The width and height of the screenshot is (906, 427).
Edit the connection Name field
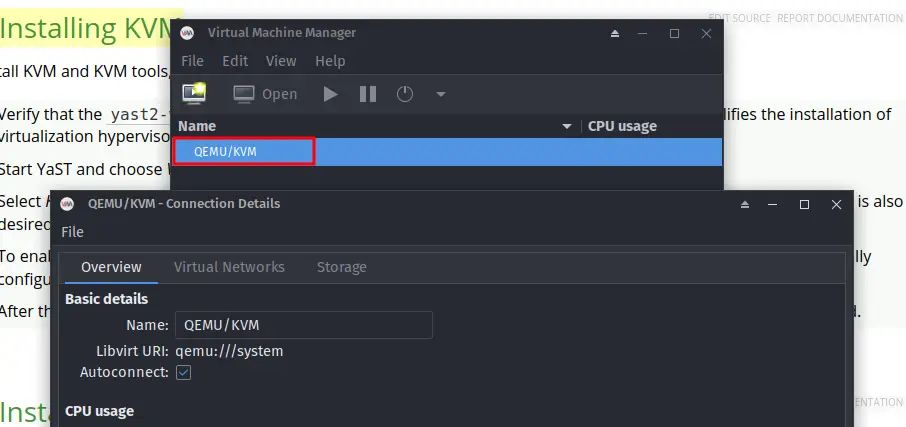304,325
